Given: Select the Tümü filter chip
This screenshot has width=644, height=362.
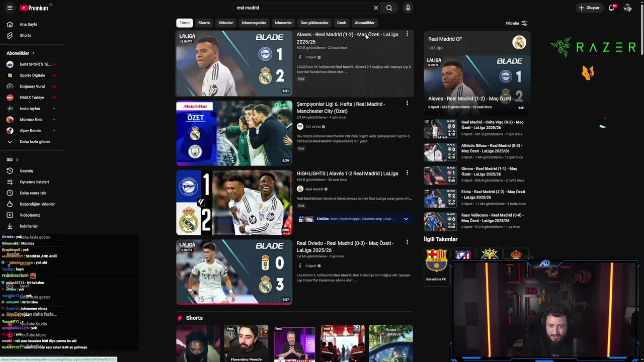Looking at the screenshot, I should tap(185, 23).
